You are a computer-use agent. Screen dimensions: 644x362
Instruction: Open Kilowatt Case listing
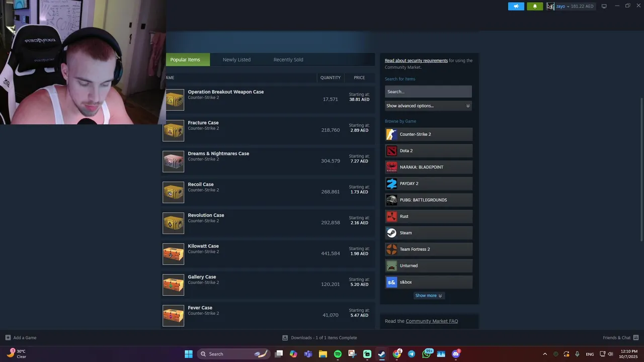point(268,253)
